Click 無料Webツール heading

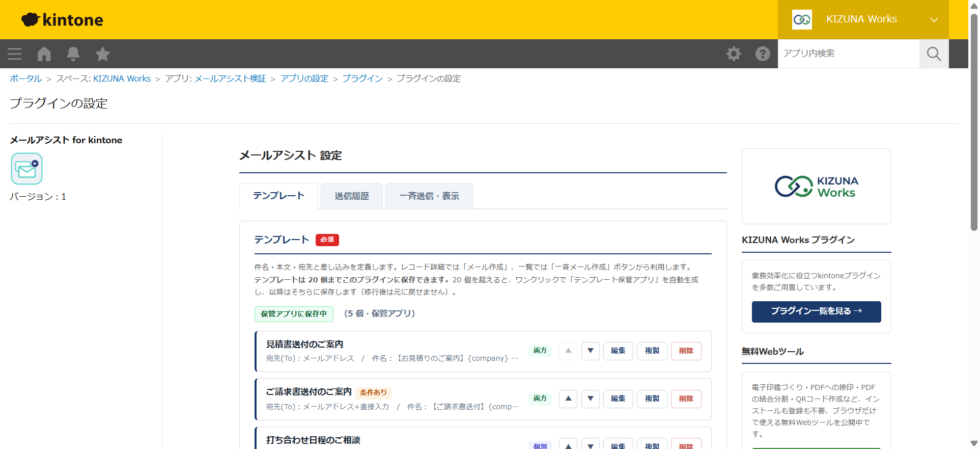pyautogui.click(x=773, y=352)
